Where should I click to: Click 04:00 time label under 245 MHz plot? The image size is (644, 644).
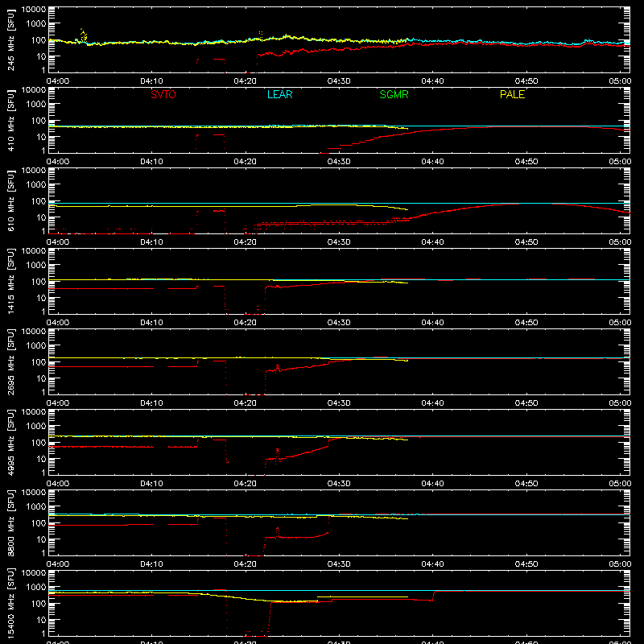point(58,81)
